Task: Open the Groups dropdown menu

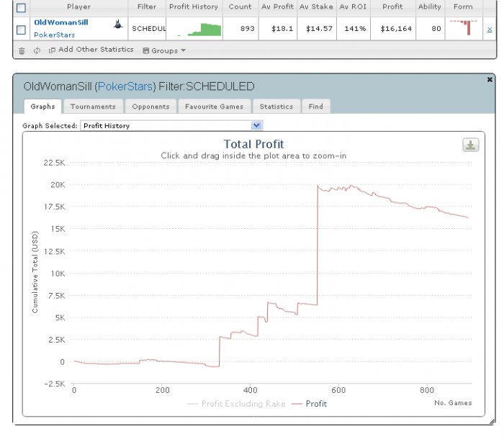Action: pyautogui.click(x=164, y=50)
